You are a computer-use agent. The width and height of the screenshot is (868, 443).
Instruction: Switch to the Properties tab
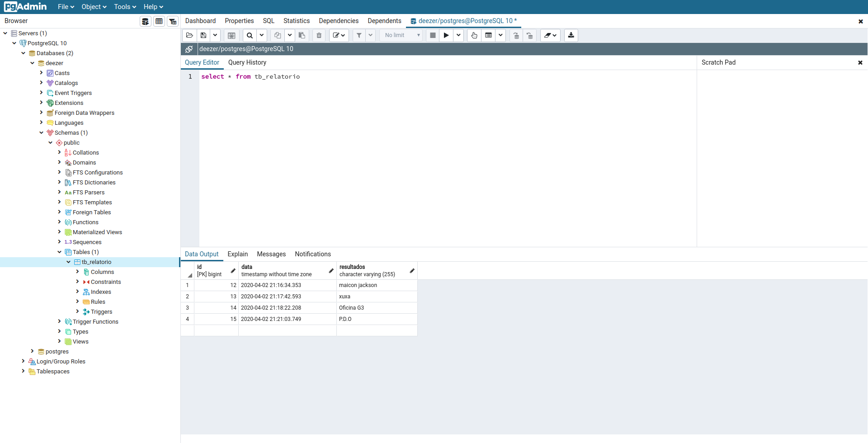pyautogui.click(x=239, y=21)
